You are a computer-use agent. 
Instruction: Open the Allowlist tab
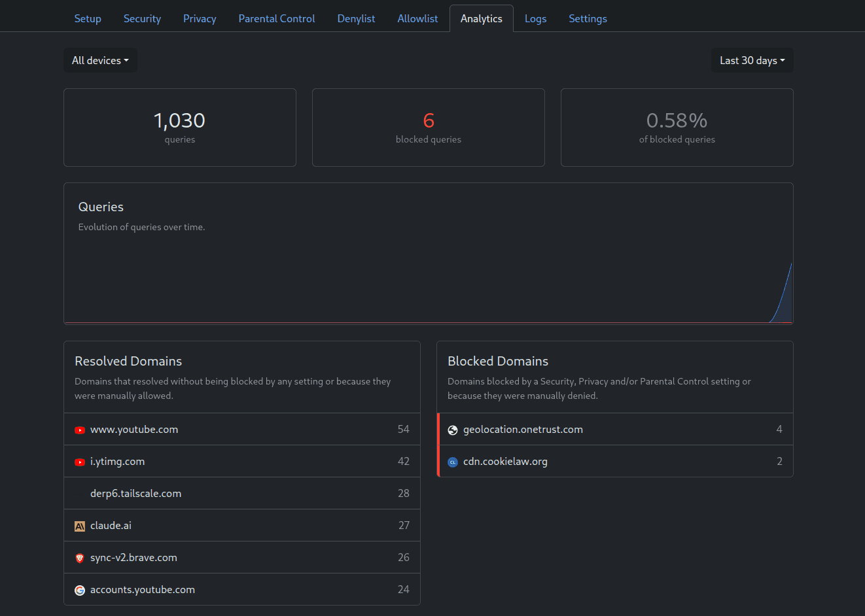click(417, 18)
